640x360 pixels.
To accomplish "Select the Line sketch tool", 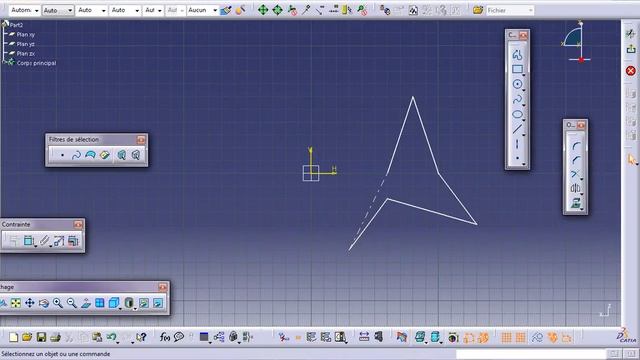I will pyautogui.click(x=517, y=129).
